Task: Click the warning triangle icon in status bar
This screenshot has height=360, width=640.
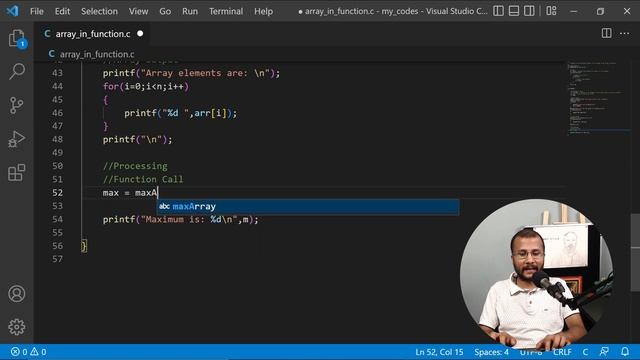Action: pos(34,351)
